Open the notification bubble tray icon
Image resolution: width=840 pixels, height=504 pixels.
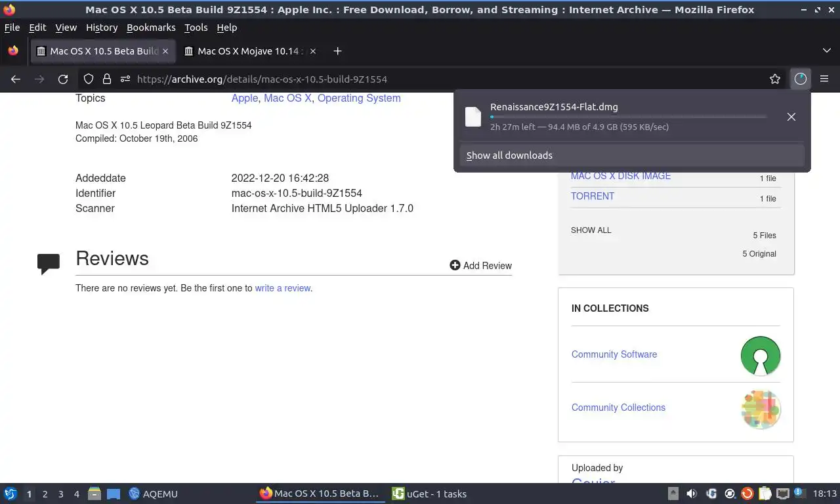[799, 492]
